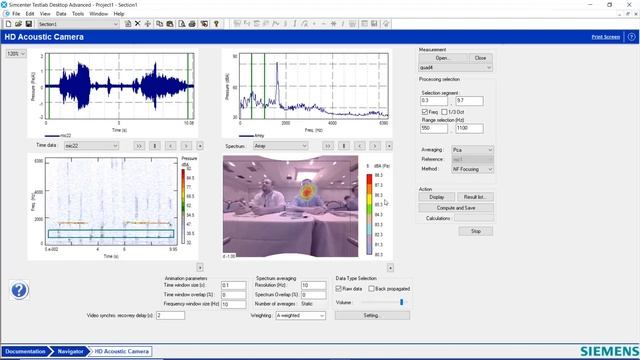640x360 pixels.
Task: Open the View menu
Action: pyautogui.click(x=45, y=14)
